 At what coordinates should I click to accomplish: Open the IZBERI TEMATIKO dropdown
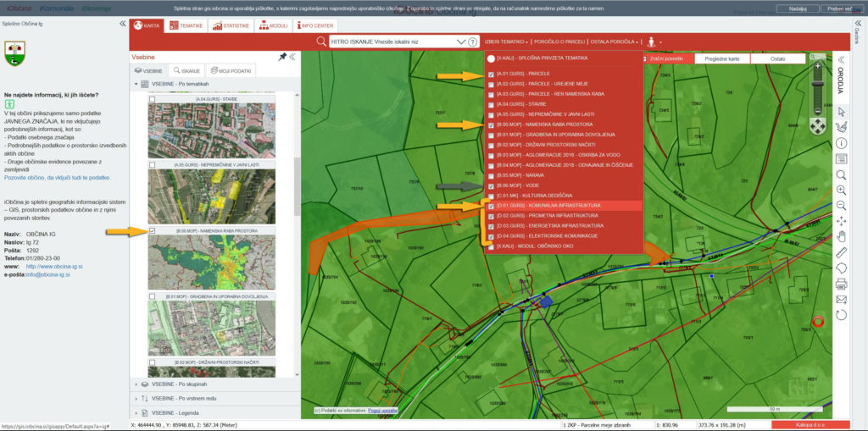(505, 41)
